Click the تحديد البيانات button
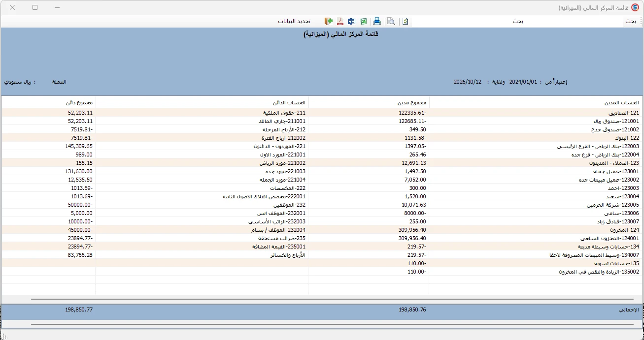 [x=294, y=21]
